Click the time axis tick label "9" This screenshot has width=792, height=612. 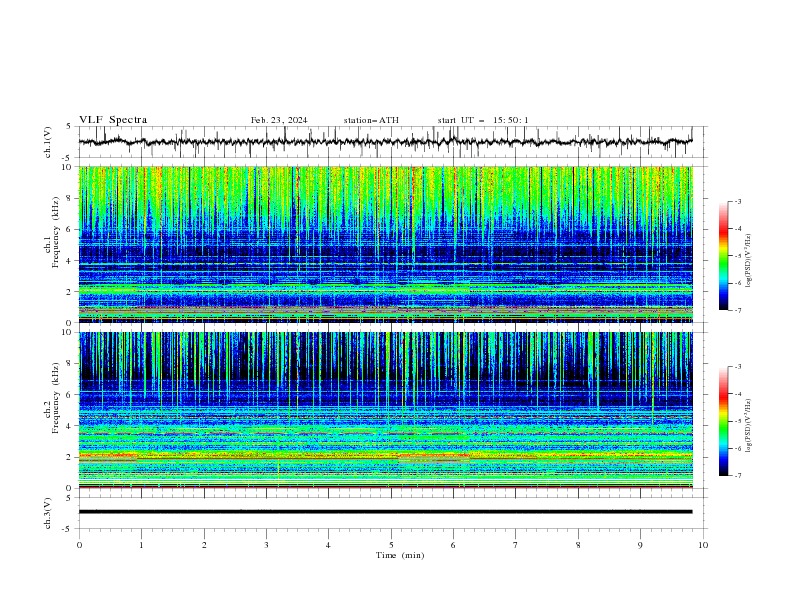pos(640,545)
